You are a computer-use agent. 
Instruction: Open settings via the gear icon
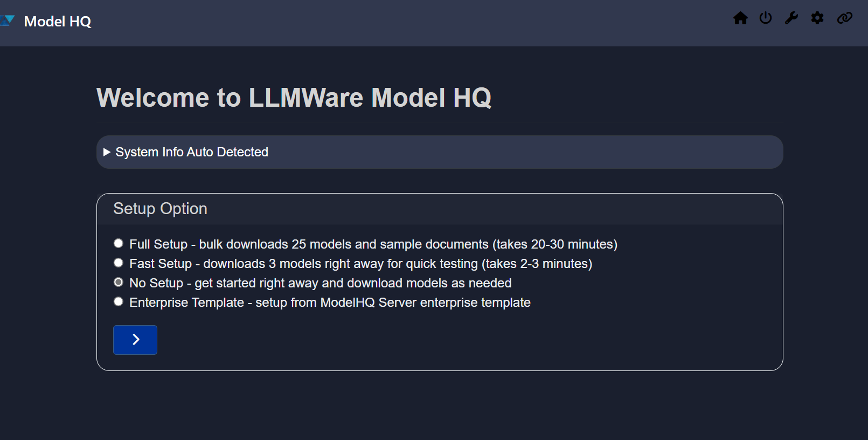point(817,18)
